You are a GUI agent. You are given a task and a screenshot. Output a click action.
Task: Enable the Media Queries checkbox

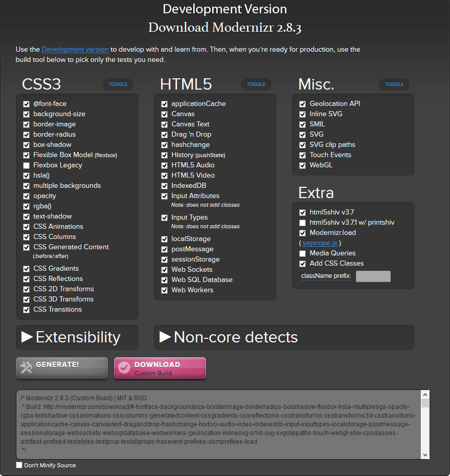point(302,253)
